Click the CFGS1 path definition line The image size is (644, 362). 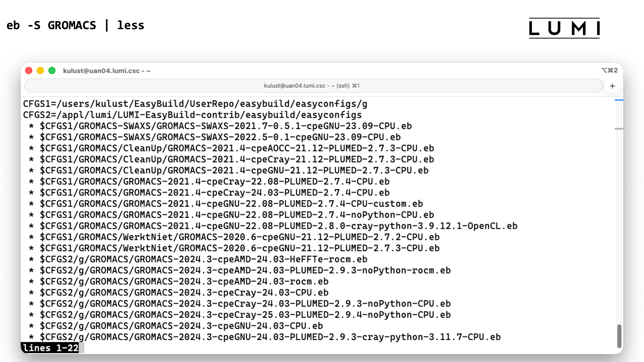pos(195,104)
